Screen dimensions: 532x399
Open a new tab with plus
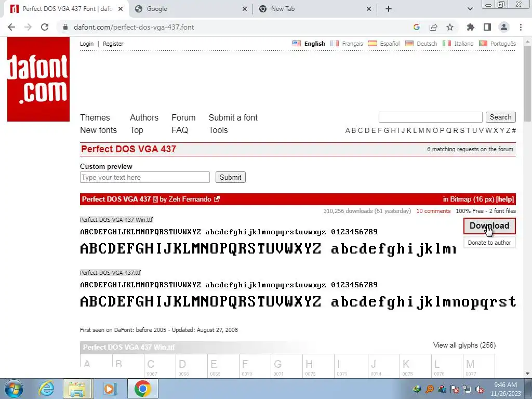389,9
